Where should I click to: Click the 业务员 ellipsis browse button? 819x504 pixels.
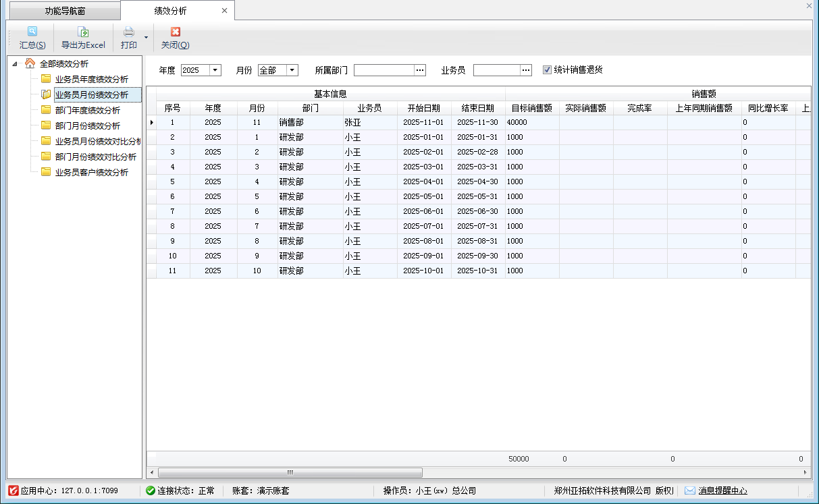[527, 70]
